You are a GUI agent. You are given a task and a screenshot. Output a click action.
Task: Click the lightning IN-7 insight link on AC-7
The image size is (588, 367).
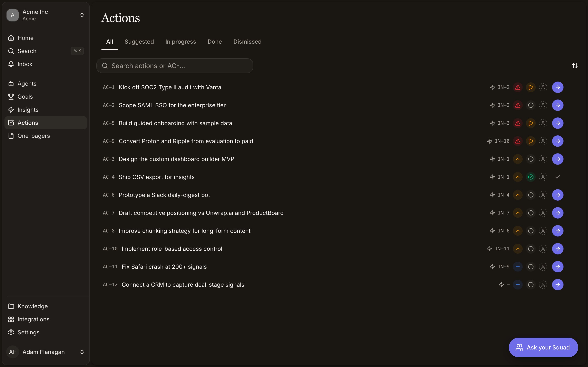pos(500,213)
